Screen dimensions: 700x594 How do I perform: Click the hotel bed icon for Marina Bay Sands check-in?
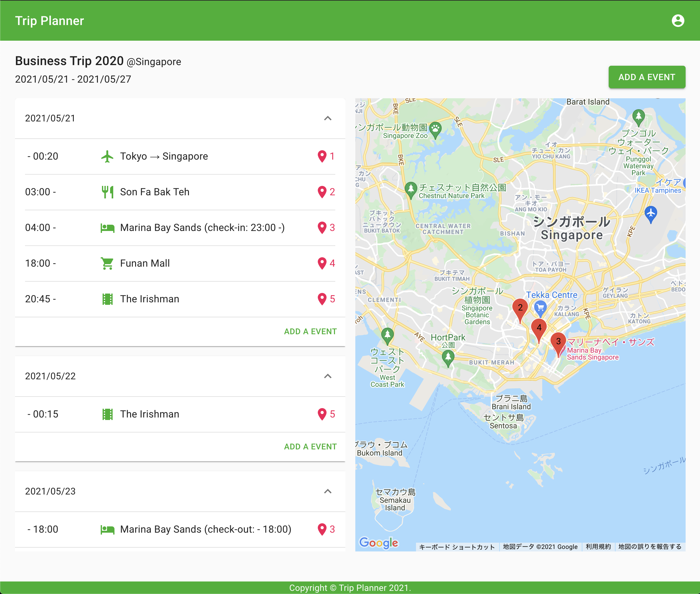(107, 228)
